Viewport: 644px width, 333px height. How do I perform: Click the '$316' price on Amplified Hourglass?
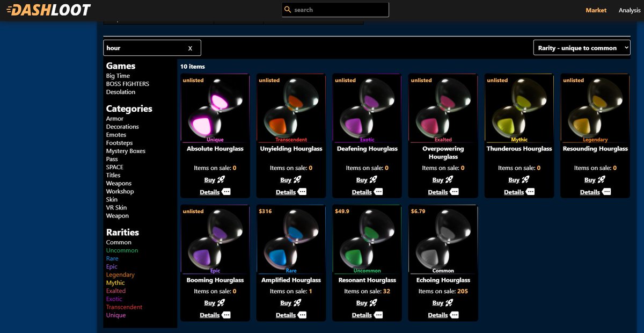coord(265,211)
